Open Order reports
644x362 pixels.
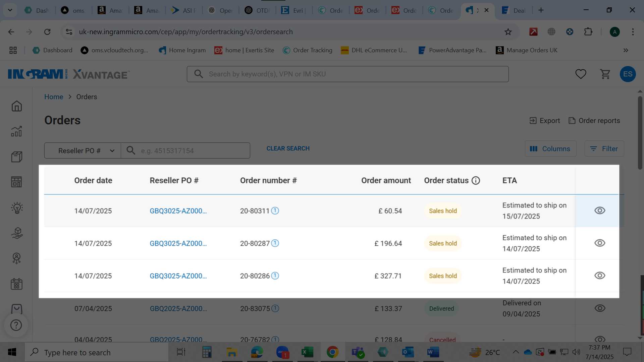(x=594, y=121)
